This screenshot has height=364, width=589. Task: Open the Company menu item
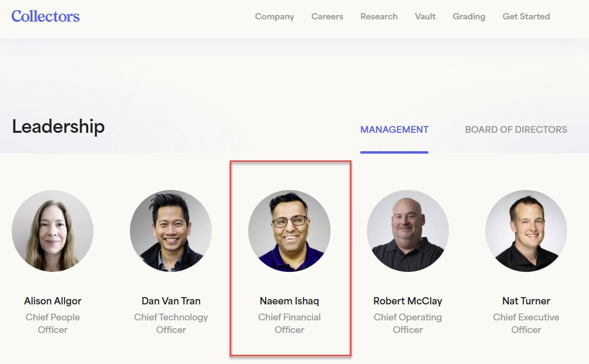pos(274,16)
